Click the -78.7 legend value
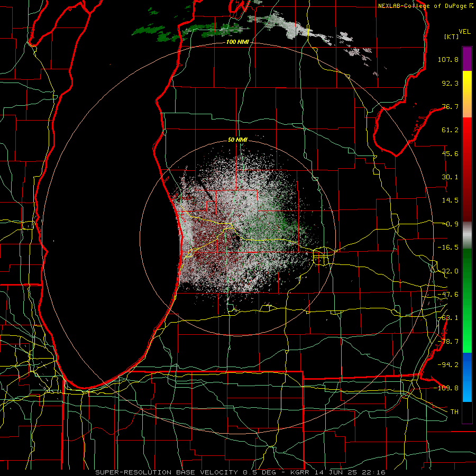Image resolution: width=476 pixels, height=476 pixels. coord(448,342)
